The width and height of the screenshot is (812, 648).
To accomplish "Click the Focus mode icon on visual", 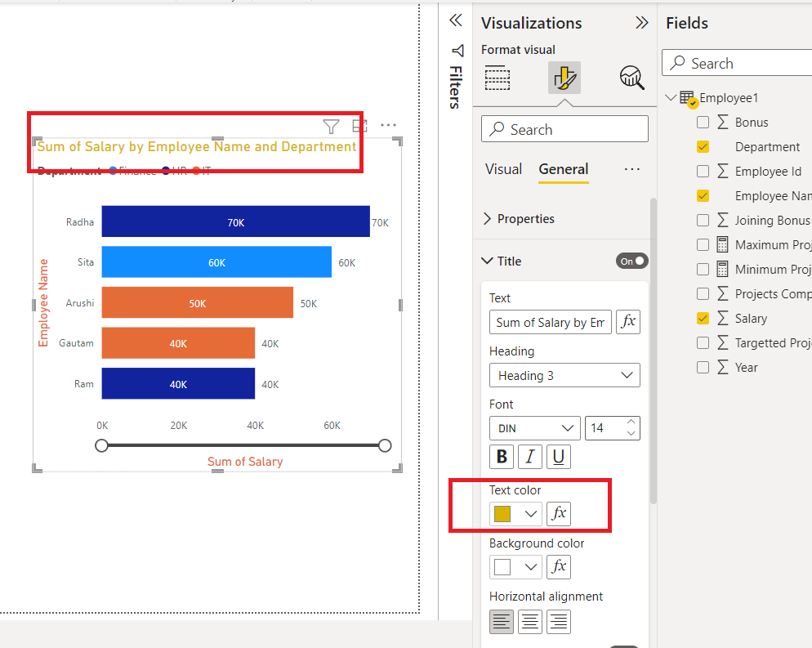I will tap(359, 125).
